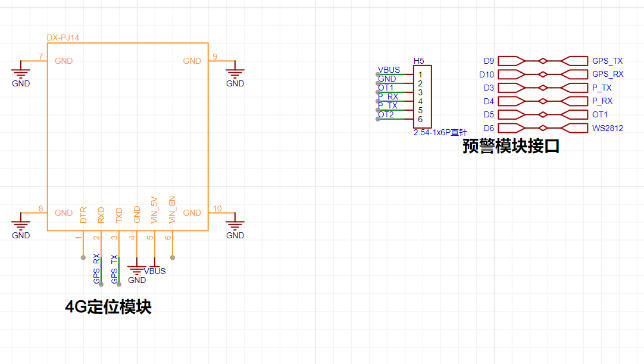Select the net port left of WS2812 label

click(x=574, y=128)
